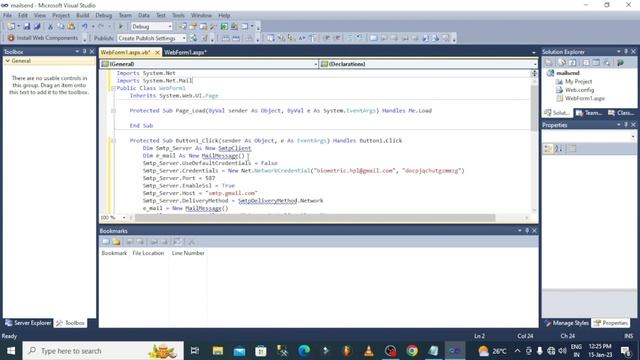Pin the Toolbox panel with the auto-hide pin

[x=84, y=51]
